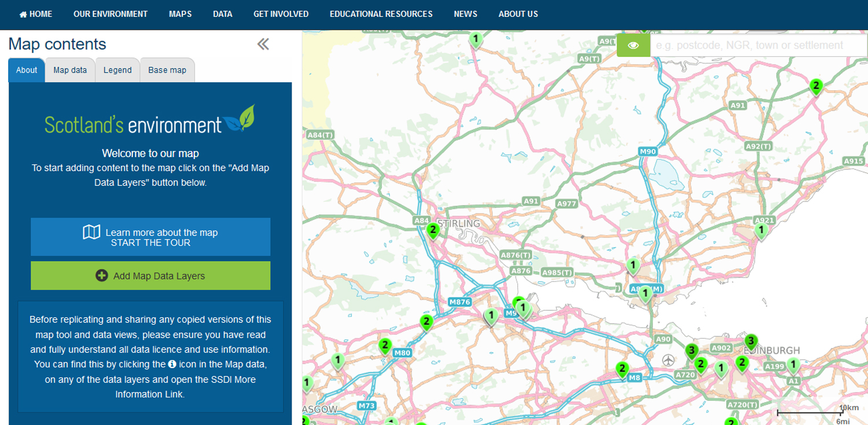Open the Map data tab
The height and width of the screenshot is (425, 868).
tap(70, 70)
